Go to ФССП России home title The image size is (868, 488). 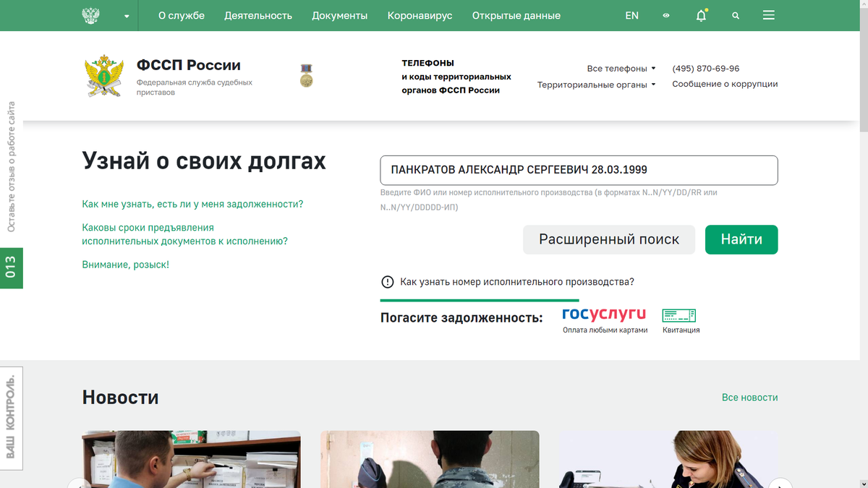(x=189, y=65)
